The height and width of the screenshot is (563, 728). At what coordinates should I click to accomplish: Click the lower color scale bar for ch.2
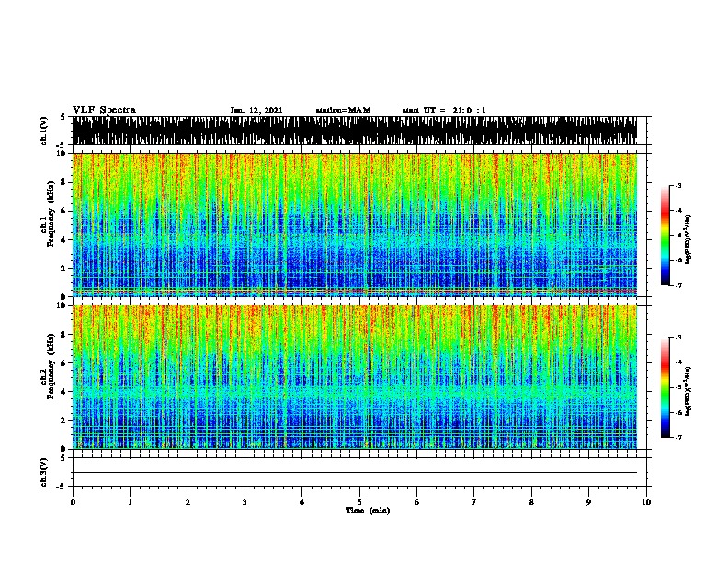(665, 387)
